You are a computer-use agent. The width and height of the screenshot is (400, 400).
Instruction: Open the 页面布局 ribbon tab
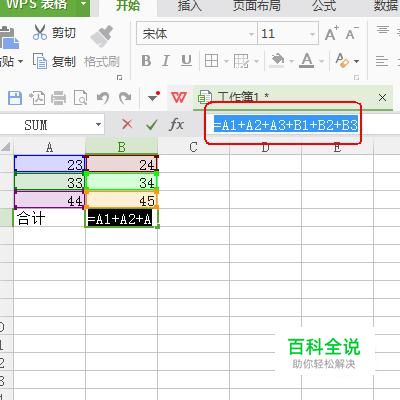tap(257, 5)
